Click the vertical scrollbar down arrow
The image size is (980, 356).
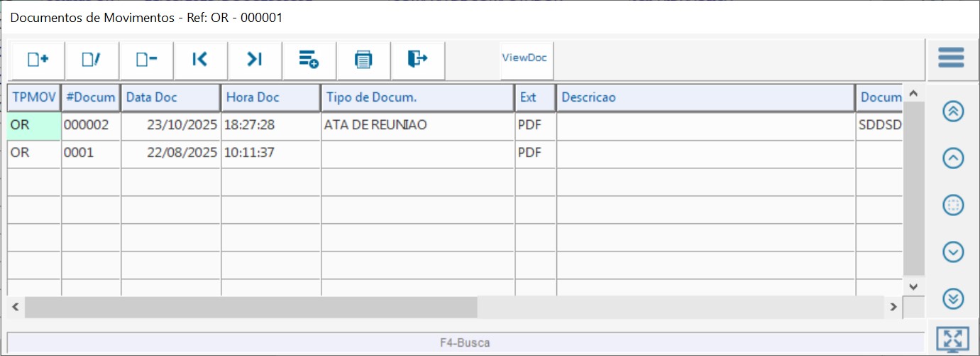pos(913,286)
